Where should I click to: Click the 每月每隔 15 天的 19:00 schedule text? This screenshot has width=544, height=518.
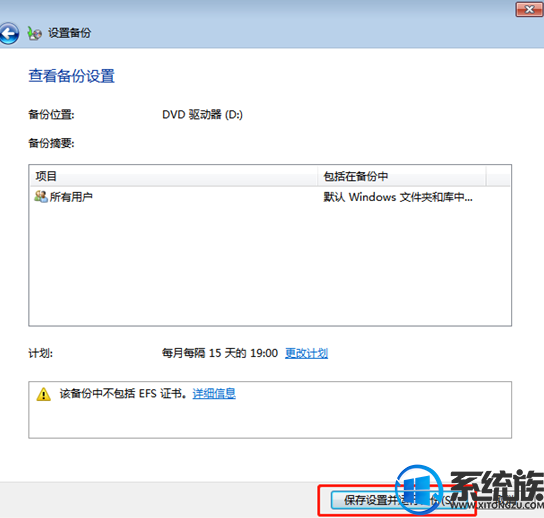click(220, 353)
